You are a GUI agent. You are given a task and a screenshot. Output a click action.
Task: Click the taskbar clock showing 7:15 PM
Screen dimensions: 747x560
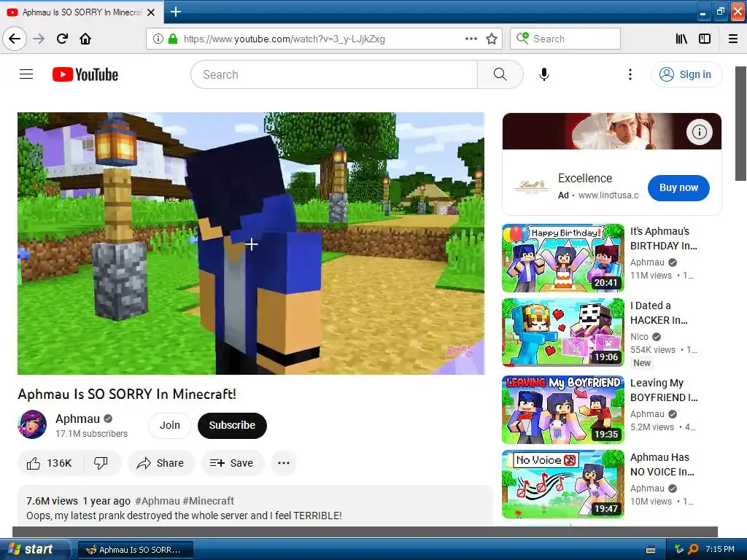point(720,549)
